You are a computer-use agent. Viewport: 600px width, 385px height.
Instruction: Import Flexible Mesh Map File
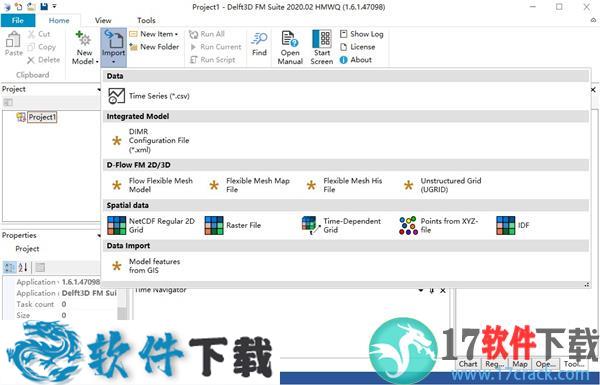[x=249, y=185]
